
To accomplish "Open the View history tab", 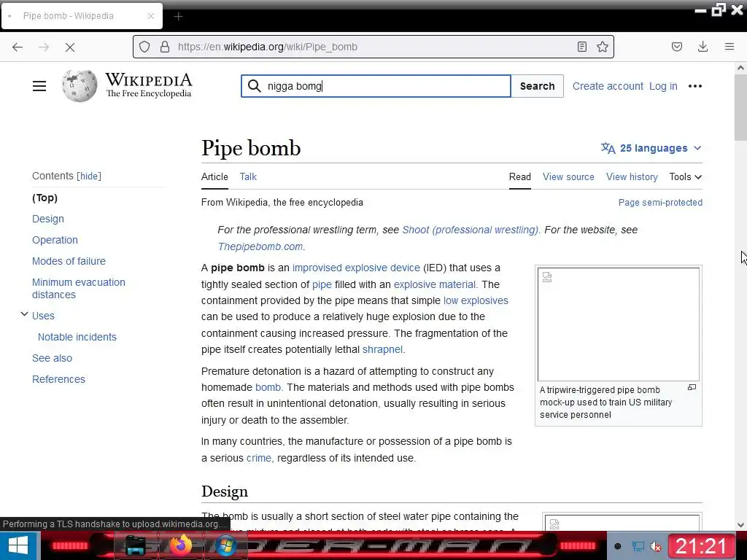I will pos(632,176).
